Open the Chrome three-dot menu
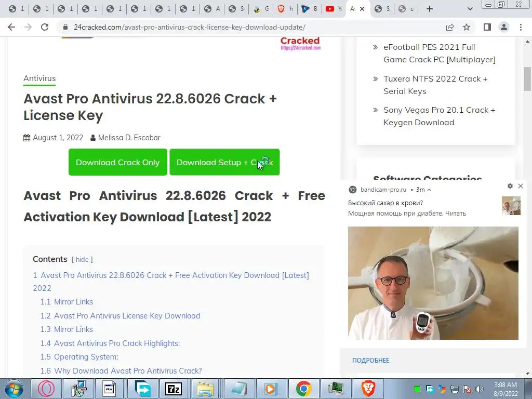 pos(521,27)
